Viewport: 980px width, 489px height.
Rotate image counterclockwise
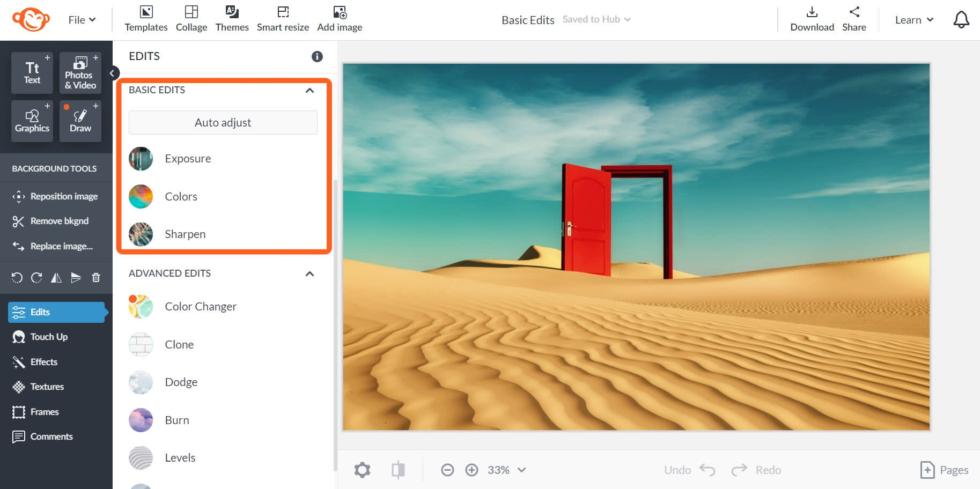tap(17, 277)
